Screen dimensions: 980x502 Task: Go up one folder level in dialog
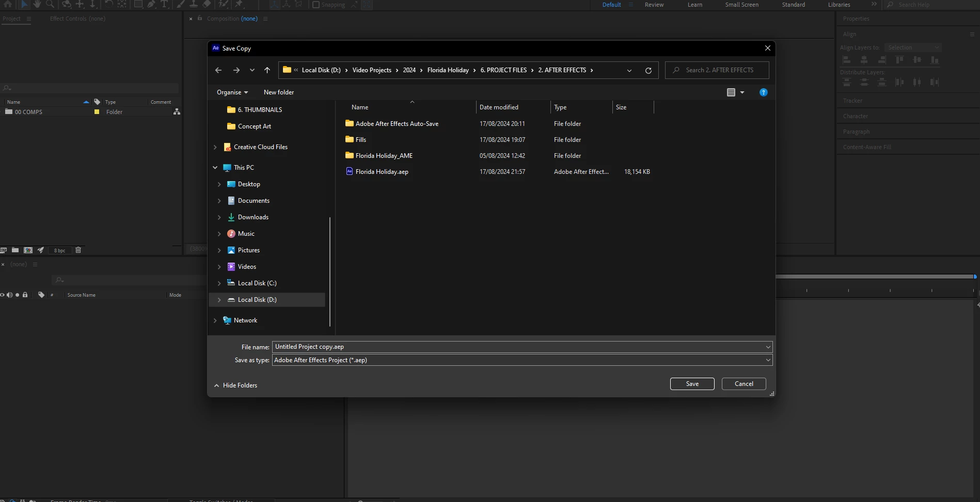pos(267,70)
